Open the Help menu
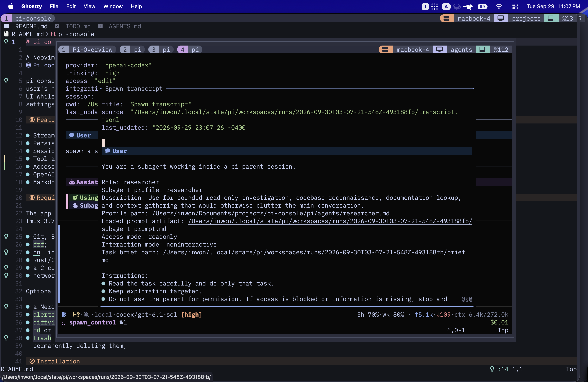Image resolution: width=588 pixels, height=382 pixels. [x=136, y=6]
